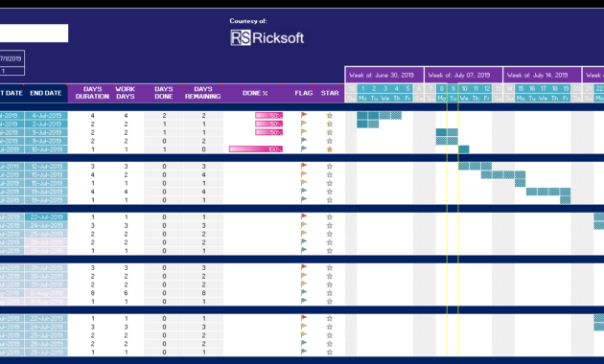The height and width of the screenshot is (364, 604).
Task: Click the Ricksoft logo
Action: click(x=267, y=37)
